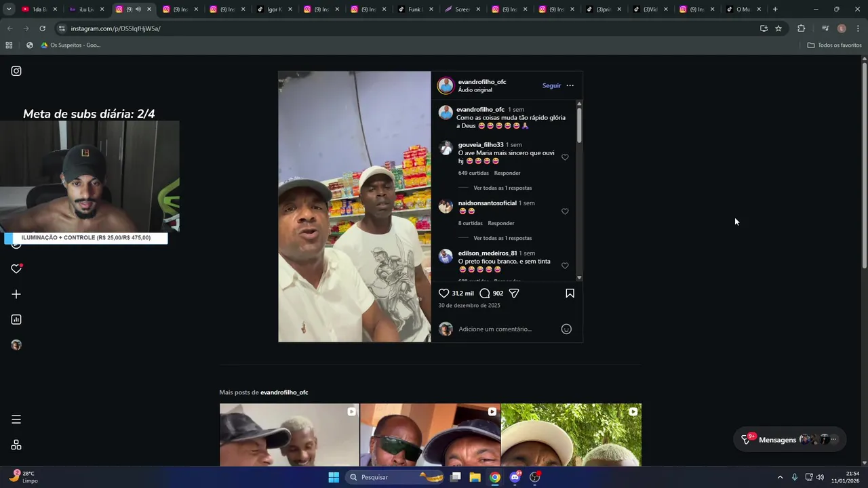The height and width of the screenshot is (488, 868).
Task: Like edilson_medeiros_81's comment
Action: 565,266
